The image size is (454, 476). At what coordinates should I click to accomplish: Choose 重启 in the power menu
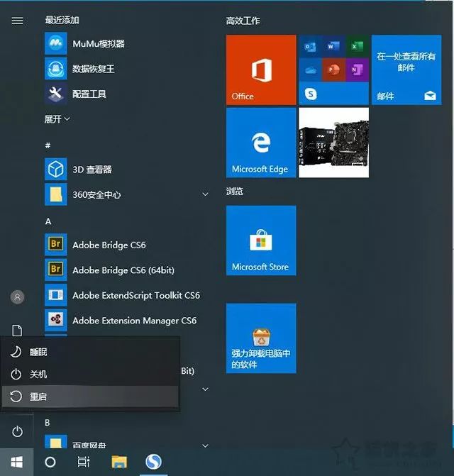coord(38,397)
